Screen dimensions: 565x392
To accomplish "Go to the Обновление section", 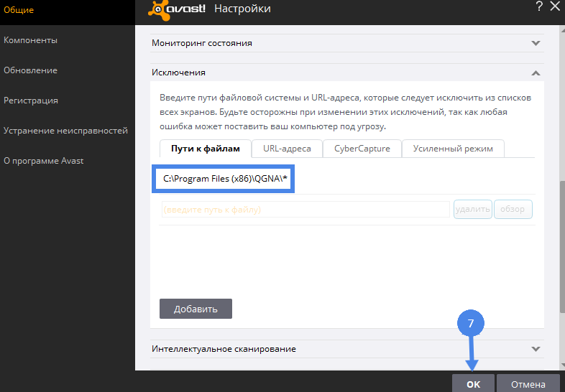I will click(31, 70).
